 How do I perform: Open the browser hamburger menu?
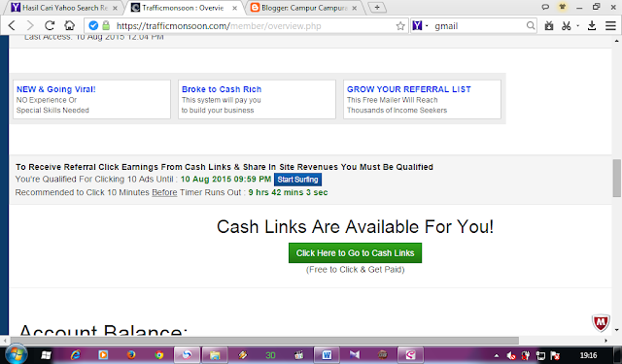610,26
